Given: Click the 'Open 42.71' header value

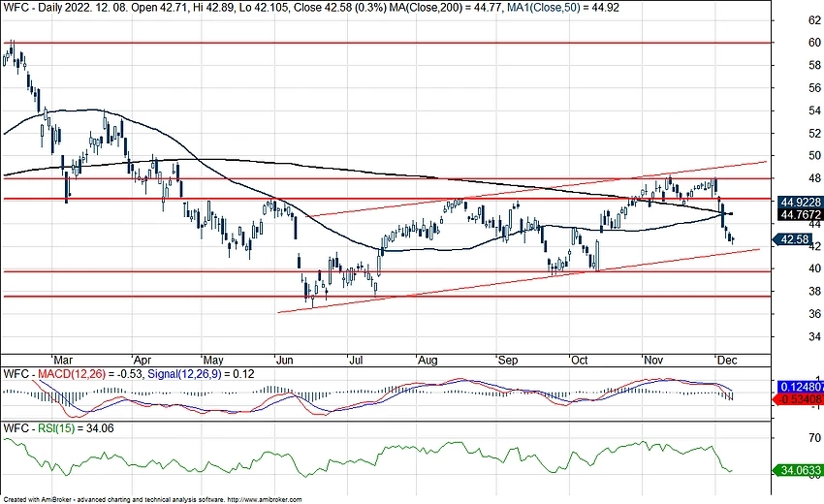Looking at the screenshot, I should tap(158, 8).
